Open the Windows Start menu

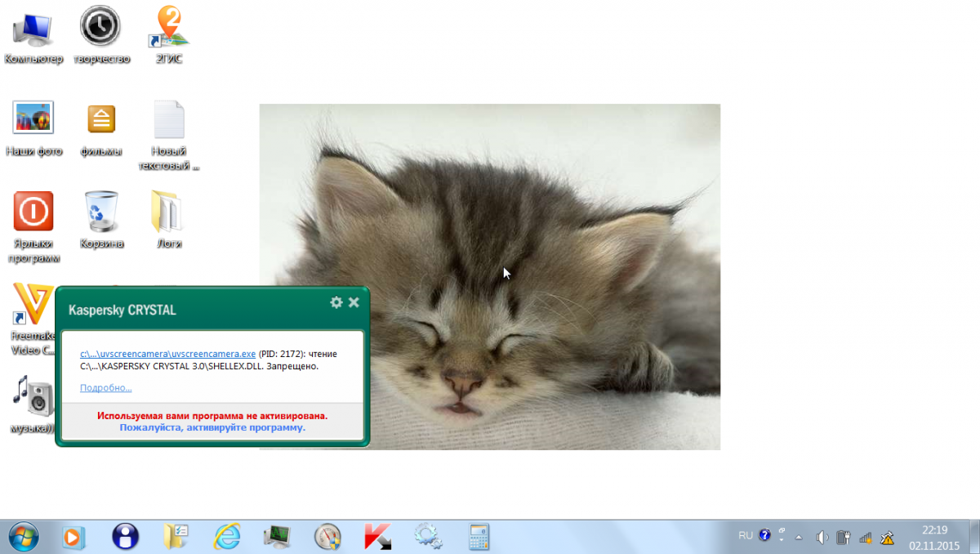[22, 537]
